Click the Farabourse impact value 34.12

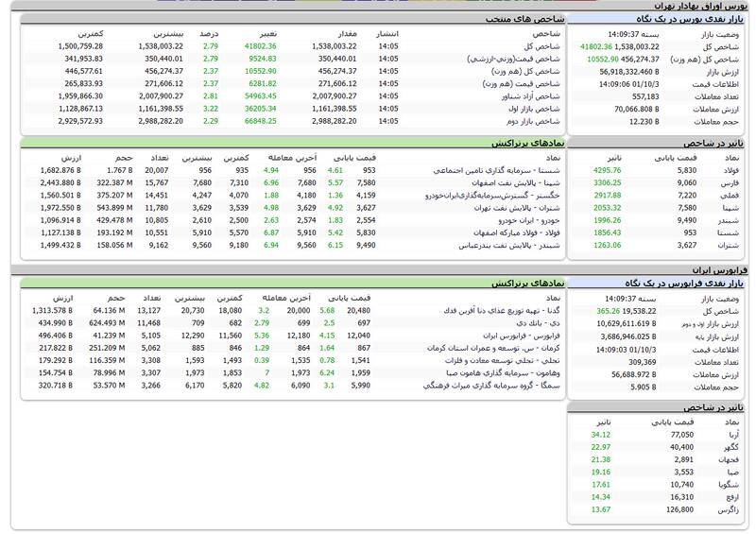coord(601,435)
